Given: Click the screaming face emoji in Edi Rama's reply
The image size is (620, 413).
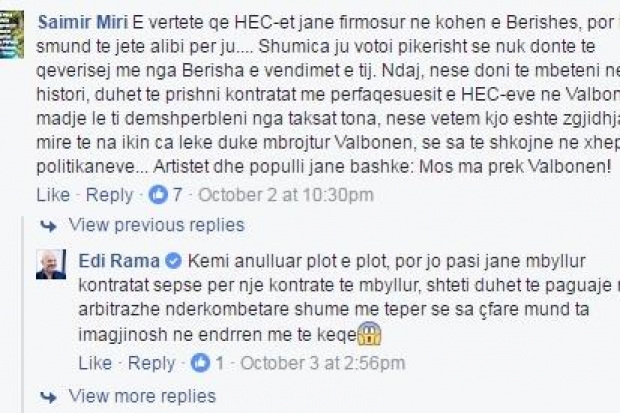Looking at the screenshot, I should pyautogui.click(x=372, y=334).
